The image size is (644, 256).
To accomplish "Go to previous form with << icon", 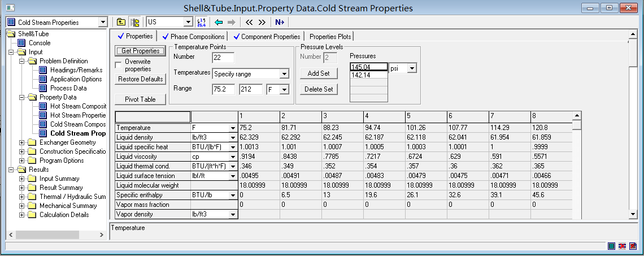I will [249, 22].
